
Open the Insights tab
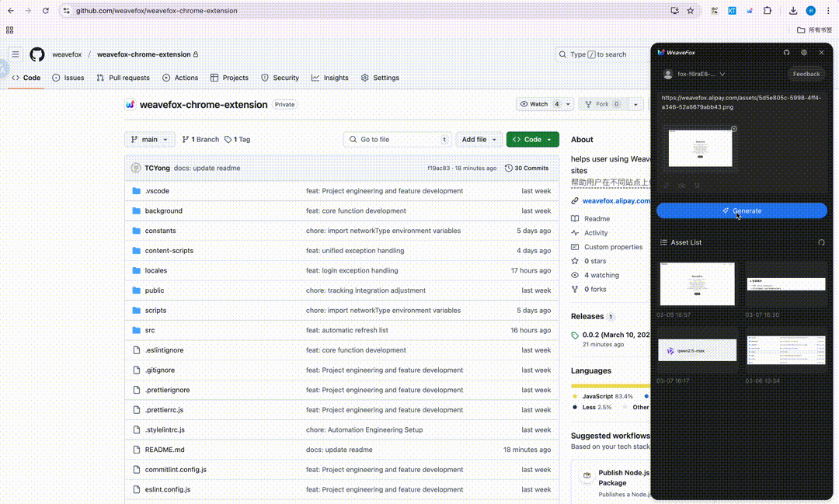(x=330, y=78)
